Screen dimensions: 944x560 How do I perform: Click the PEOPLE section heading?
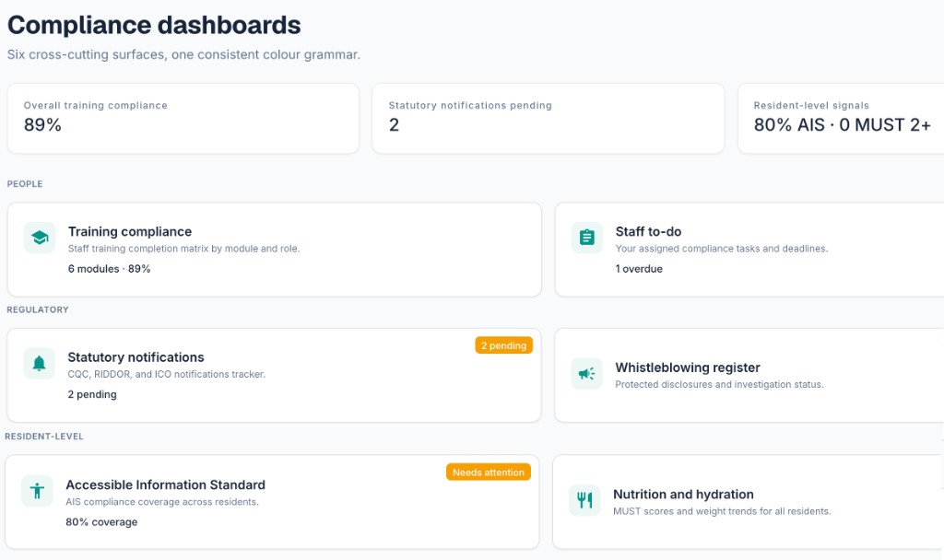pos(25,184)
